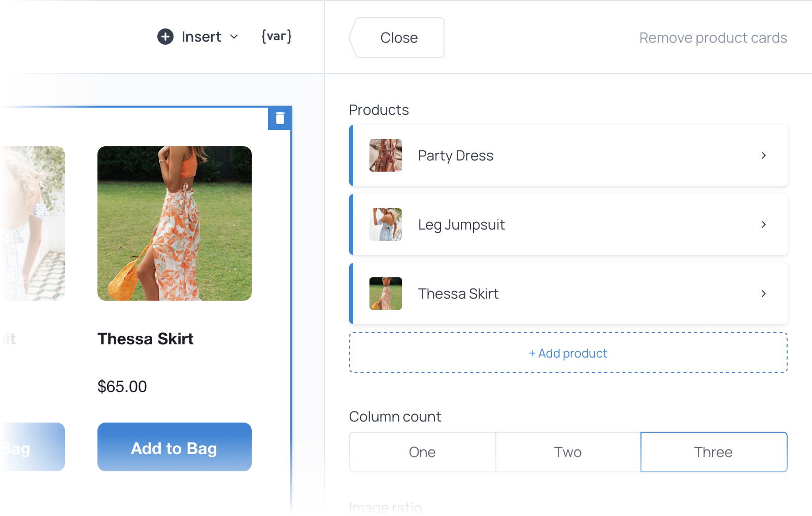This screenshot has width=812, height=516.
Task: Expand the Image ratio section
Action: point(386,507)
